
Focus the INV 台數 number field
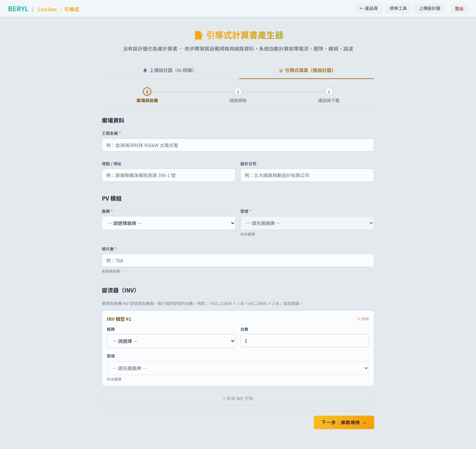coord(305,341)
